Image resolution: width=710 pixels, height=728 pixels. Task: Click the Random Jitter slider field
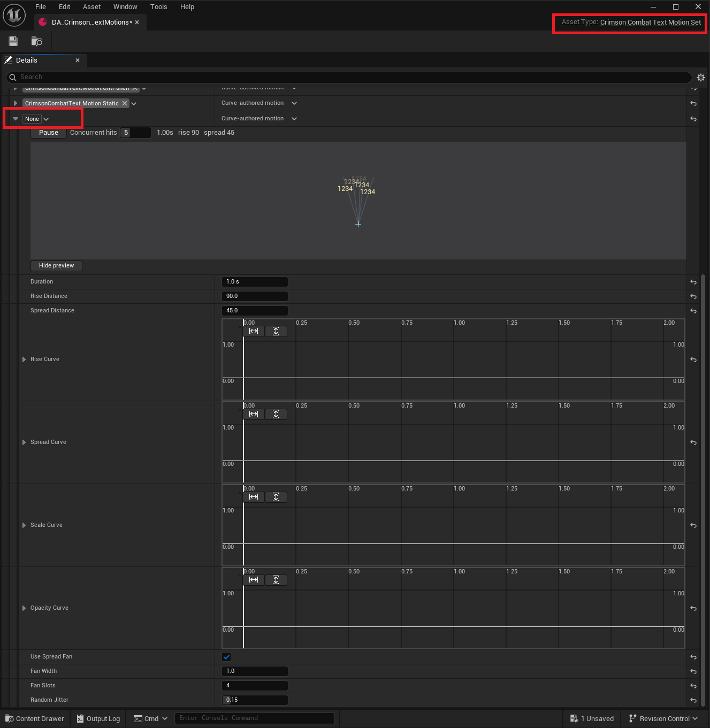pyautogui.click(x=255, y=700)
